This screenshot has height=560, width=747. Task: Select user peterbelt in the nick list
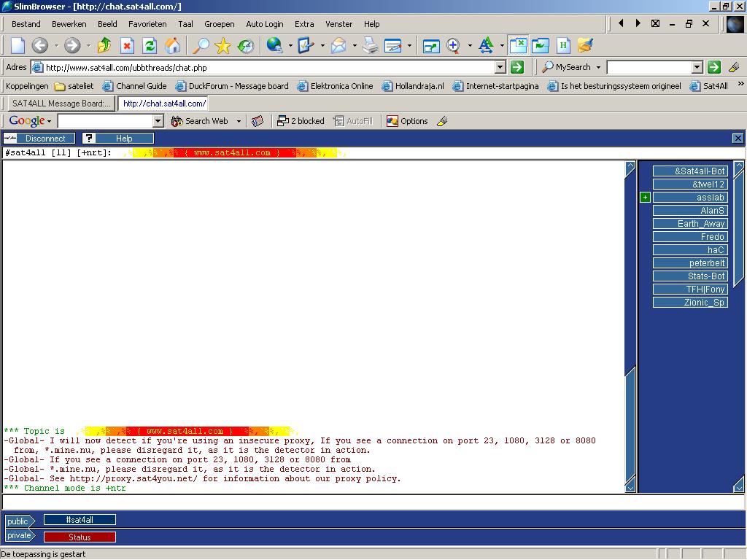point(690,262)
